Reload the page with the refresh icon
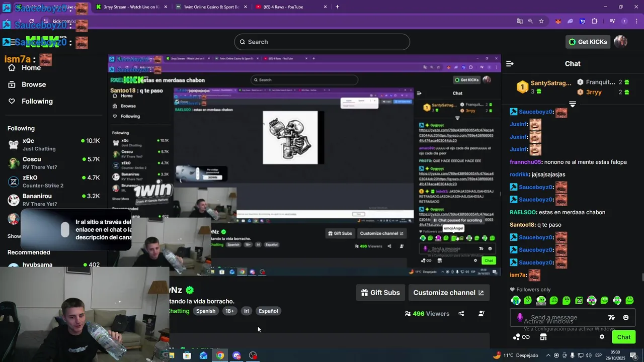This screenshot has height=362, width=644. click(31, 21)
